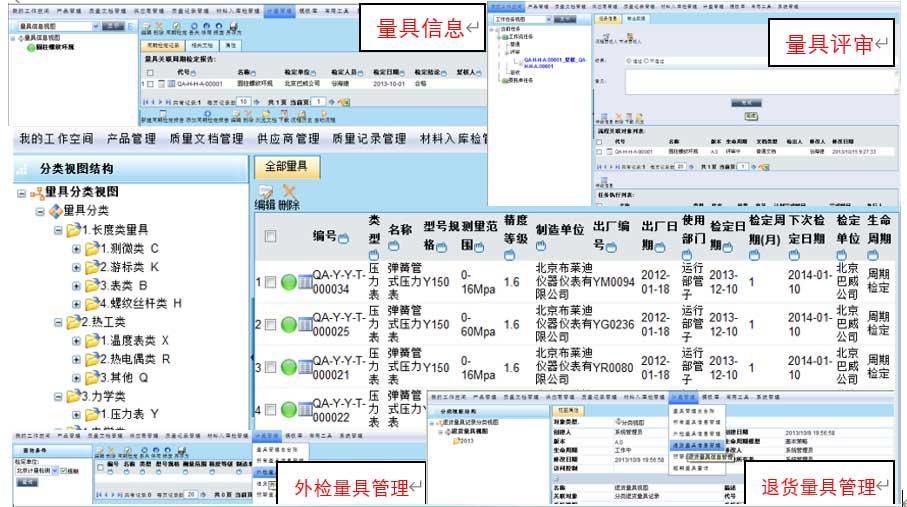This screenshot has height=507, width=907.
Task: Open grid detail icon of QA-Y-Y-T-000021 row
Action: coord(305,368)
